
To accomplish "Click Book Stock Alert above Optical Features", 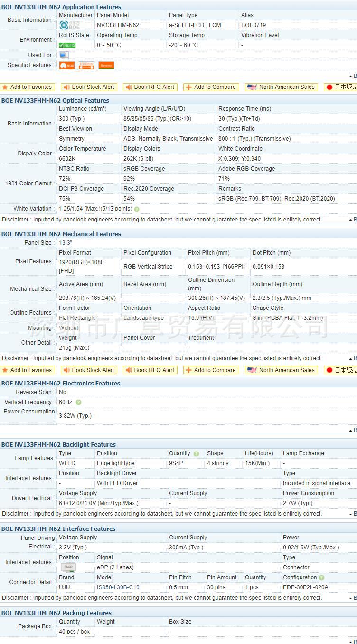I will click(89, 87).
